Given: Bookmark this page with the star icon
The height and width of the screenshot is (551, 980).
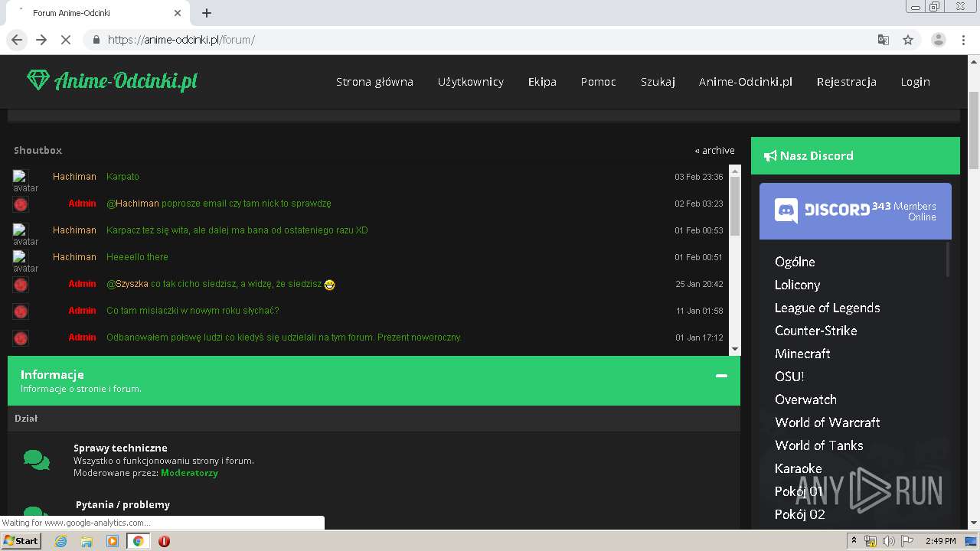Looking at the screenshot, I should coord(908,40).
